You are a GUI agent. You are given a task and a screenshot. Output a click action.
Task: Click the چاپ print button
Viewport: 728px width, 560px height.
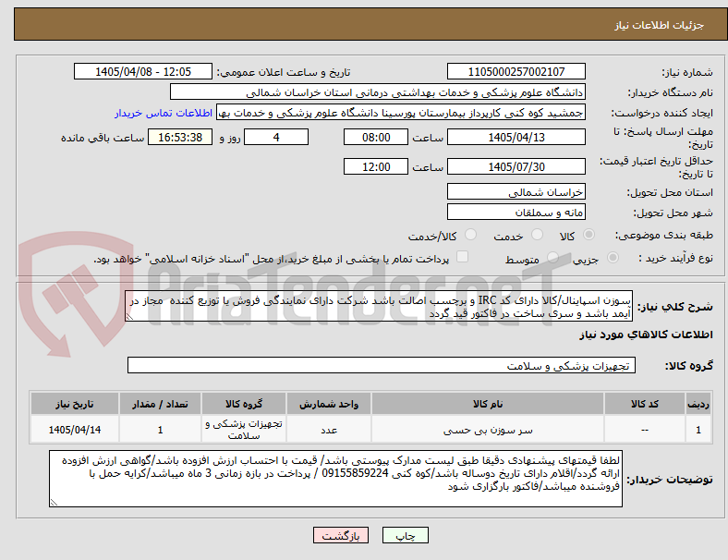(406, 535)
